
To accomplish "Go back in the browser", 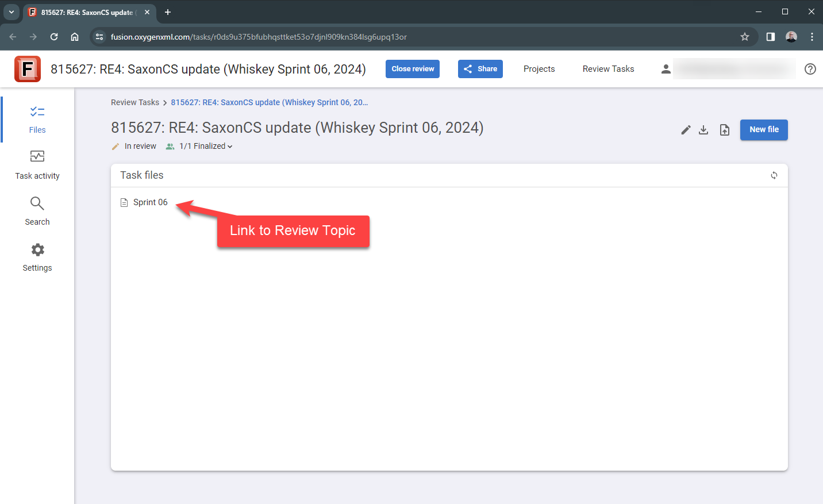I will pos(13,37).
